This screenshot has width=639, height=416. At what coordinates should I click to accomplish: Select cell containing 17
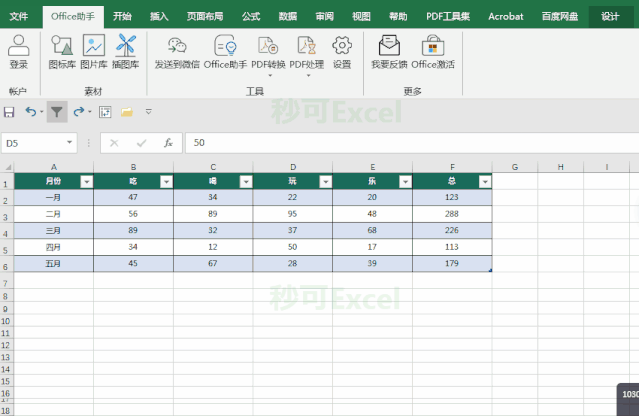pos(372,247)
